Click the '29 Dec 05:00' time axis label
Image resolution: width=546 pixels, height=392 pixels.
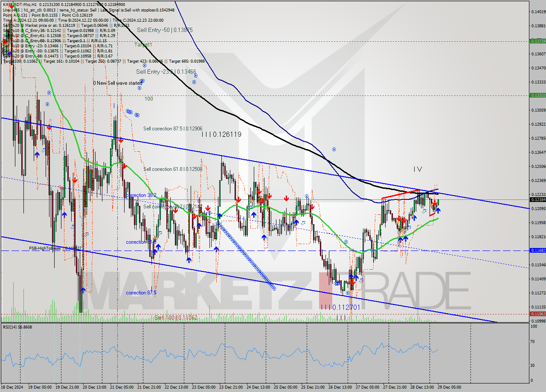pyautogui.click(x=449, y=387)
